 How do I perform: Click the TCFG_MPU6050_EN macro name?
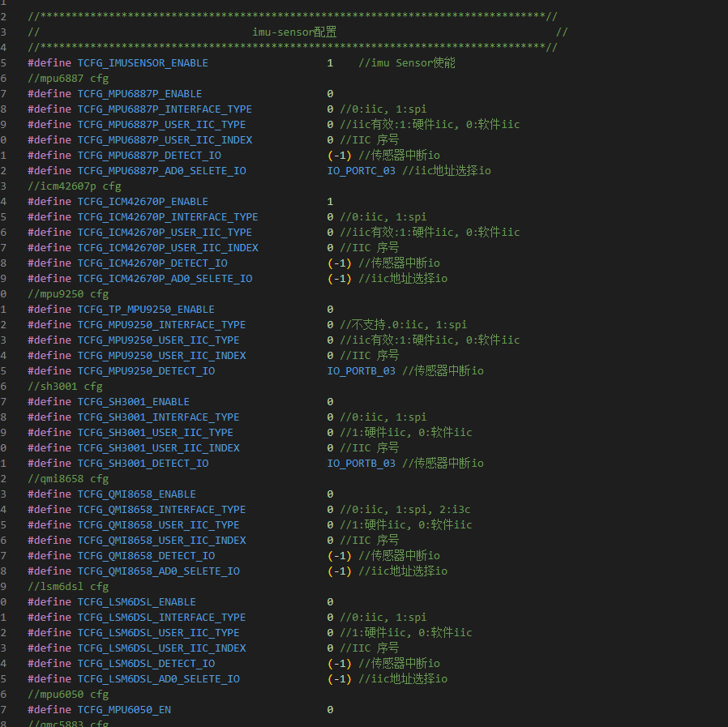pos(124,709)
